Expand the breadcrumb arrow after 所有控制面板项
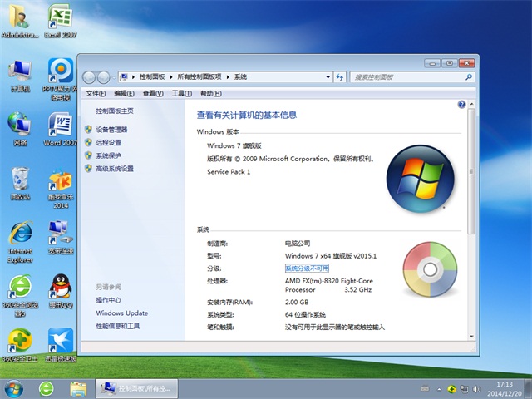Image resolution: width=532 pixels, height=399 pixels. tap(228, 77)
